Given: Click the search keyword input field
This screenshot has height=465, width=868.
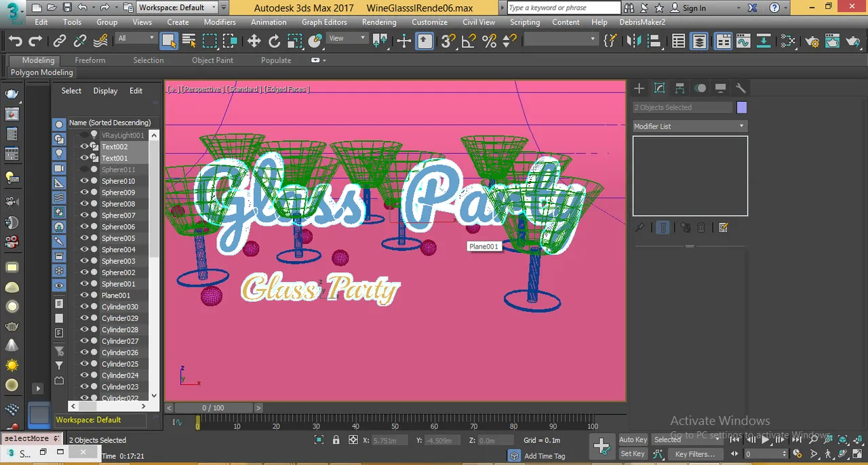Looking at the screenshot, I should point(564,8).
